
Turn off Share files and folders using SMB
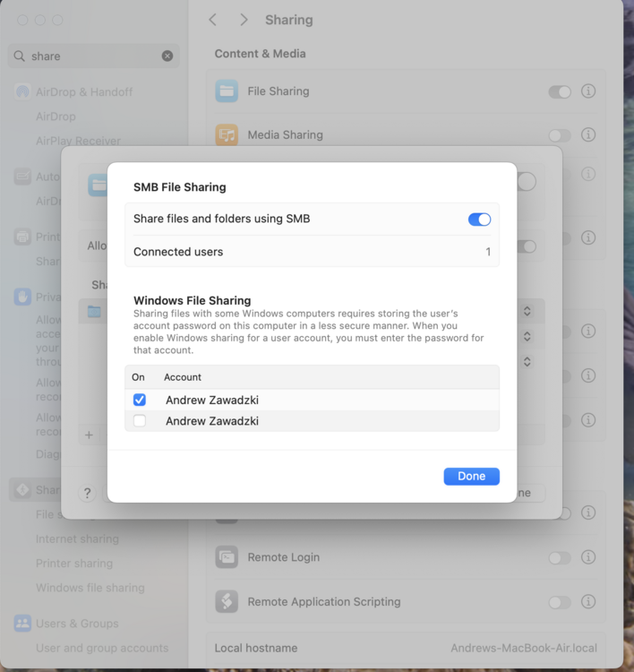tap(479, 220)
